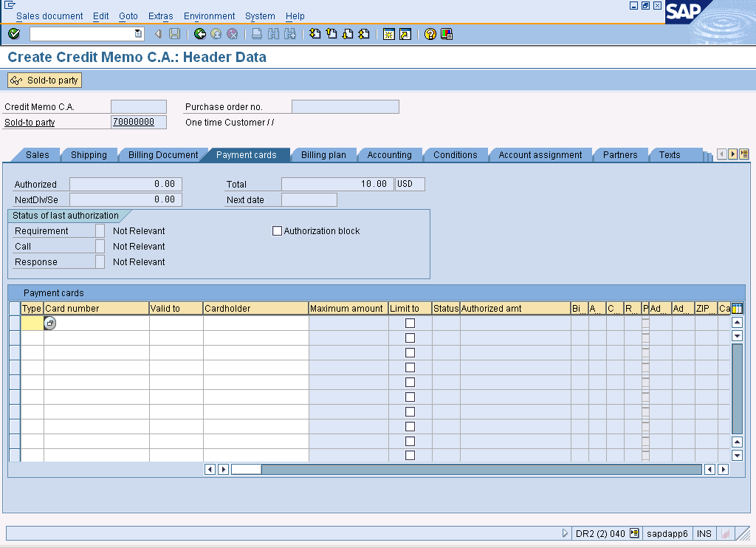Open the SAP window menu icon at top-left
The height and width of the screenshot is (548, 756).
9,5
